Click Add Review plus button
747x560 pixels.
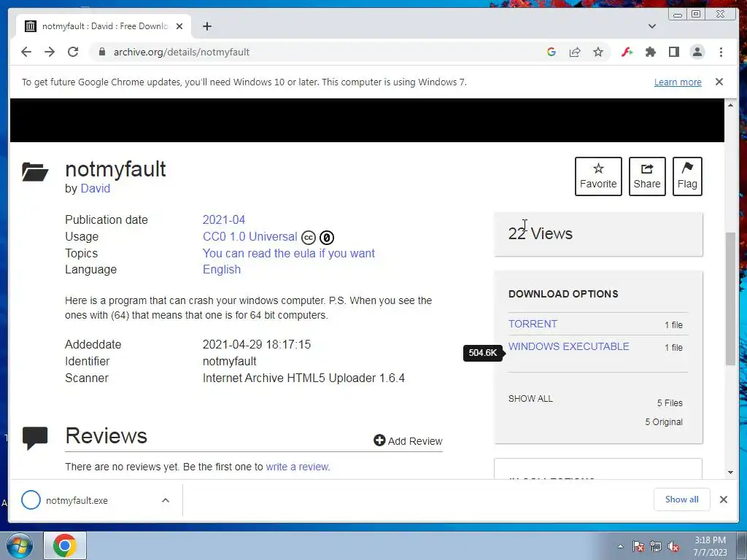coord(408,441)
